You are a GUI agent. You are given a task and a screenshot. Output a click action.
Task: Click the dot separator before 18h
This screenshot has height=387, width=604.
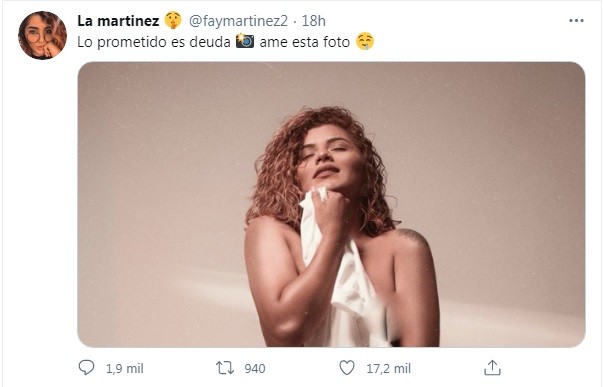295,22
